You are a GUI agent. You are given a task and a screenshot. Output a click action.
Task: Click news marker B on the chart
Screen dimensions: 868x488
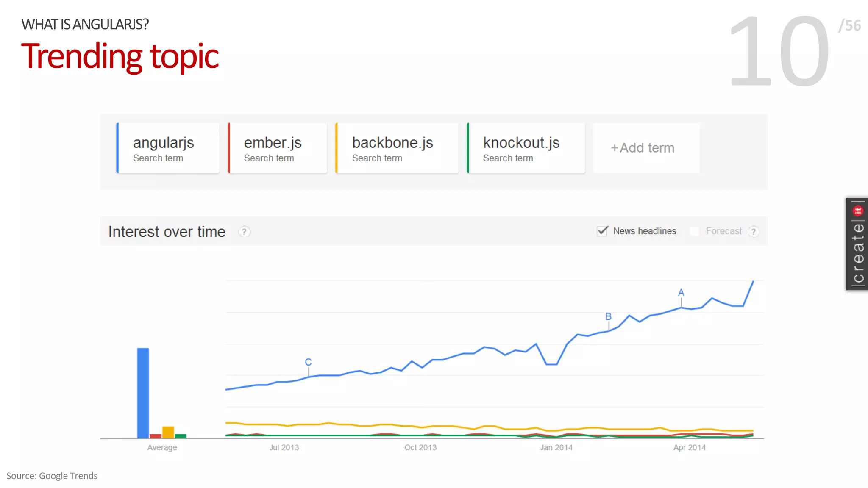click(x=609, y=317)
